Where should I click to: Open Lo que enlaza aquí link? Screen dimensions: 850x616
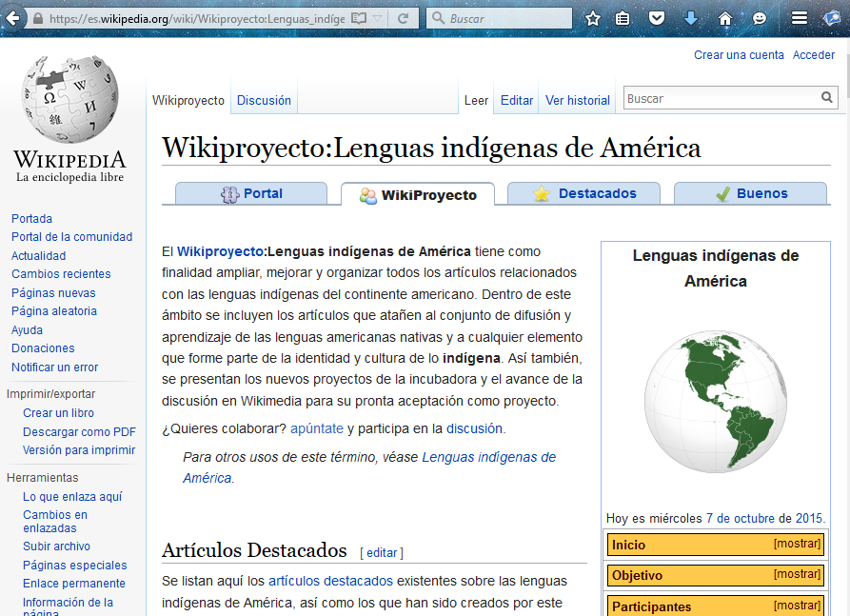point(72,496)
